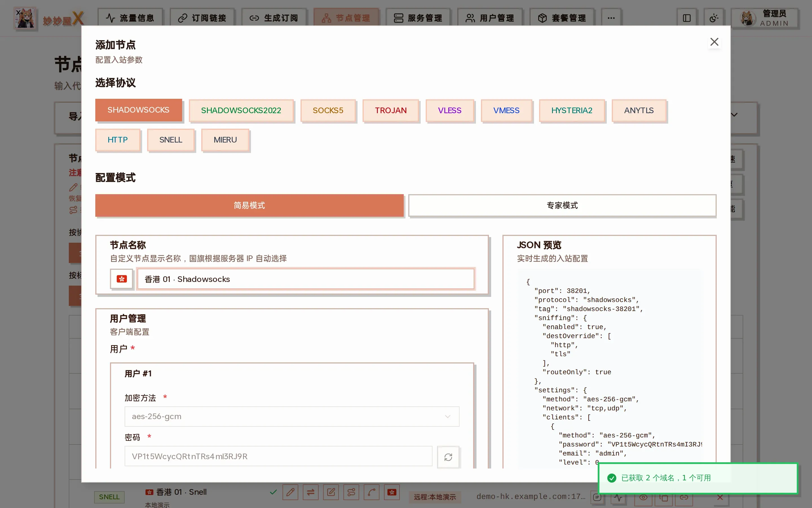The width and height of the screenshot is (812, 508).
Task: Regenerate the password with the refresh icon
Action: 448,457
